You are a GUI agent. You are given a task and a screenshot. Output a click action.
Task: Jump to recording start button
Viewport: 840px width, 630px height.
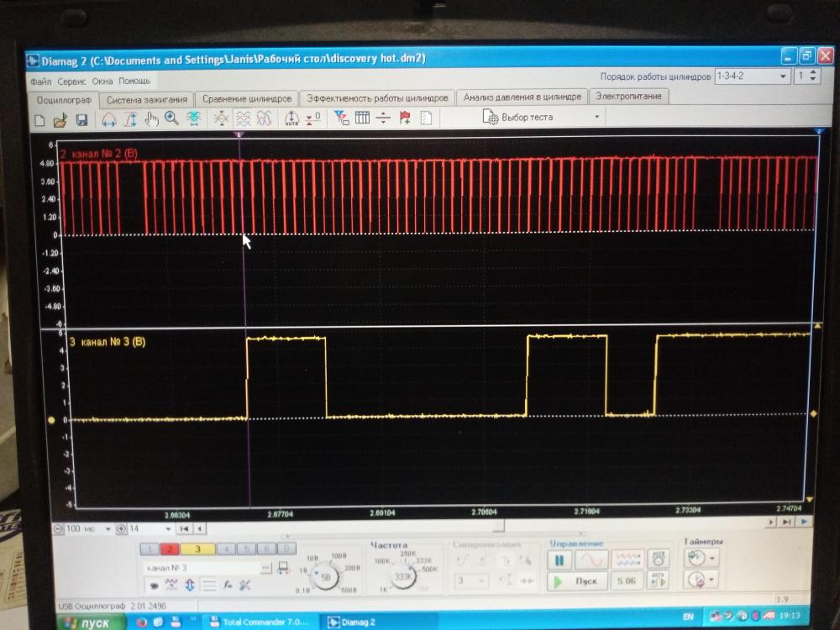(x=184, y=528)
